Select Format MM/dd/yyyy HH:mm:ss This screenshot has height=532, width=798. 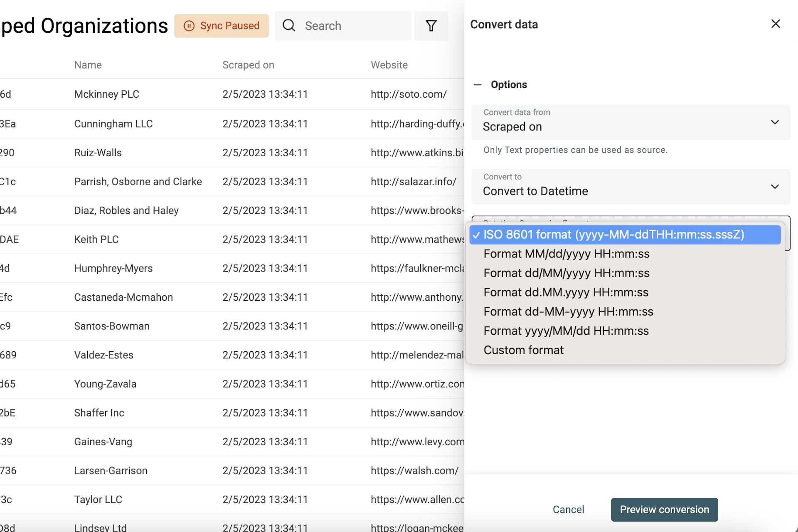tap(566, 254)
